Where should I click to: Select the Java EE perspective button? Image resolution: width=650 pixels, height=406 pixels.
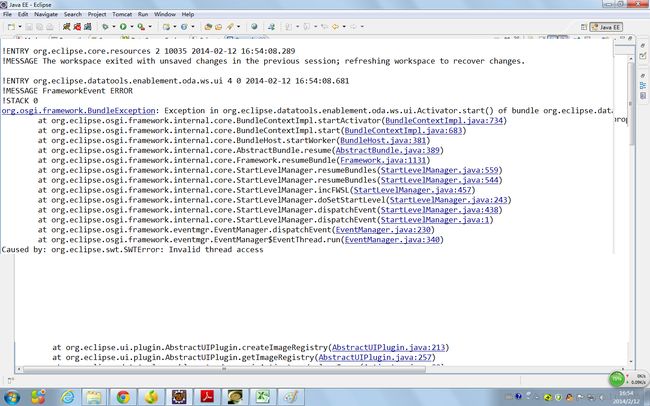coord(606,27)
